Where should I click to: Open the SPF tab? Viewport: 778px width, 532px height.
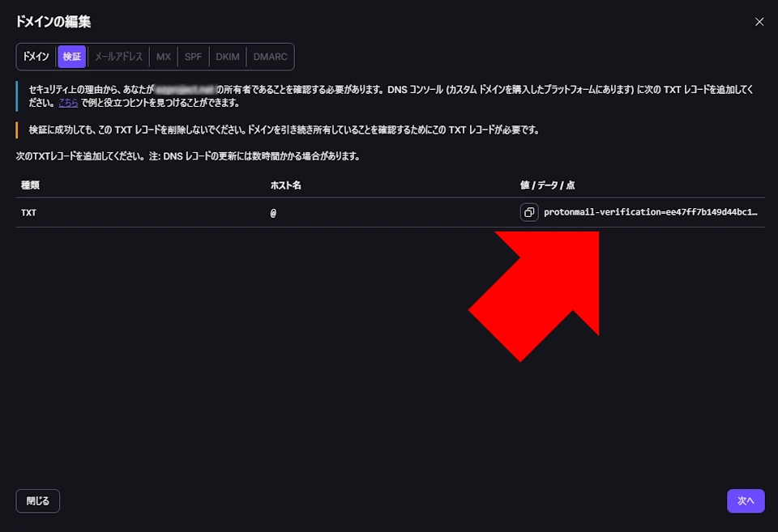pyautogui.click(x=193, y=57)
